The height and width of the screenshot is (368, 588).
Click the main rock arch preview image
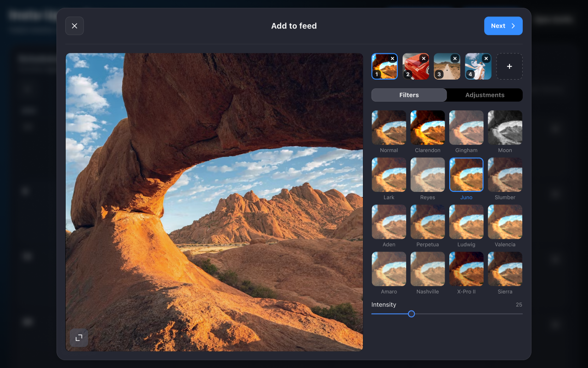click(214, 202)
